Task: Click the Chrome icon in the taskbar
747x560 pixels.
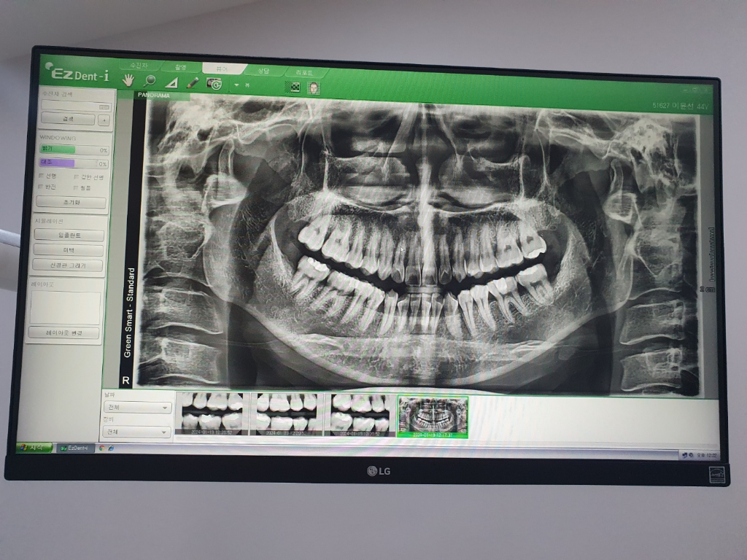Action: point(103,448)
